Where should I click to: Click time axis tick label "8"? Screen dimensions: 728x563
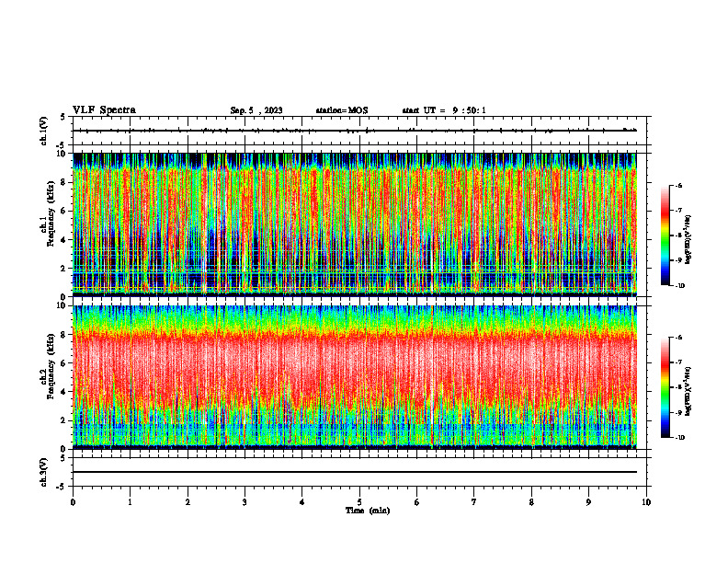[531, 502]
